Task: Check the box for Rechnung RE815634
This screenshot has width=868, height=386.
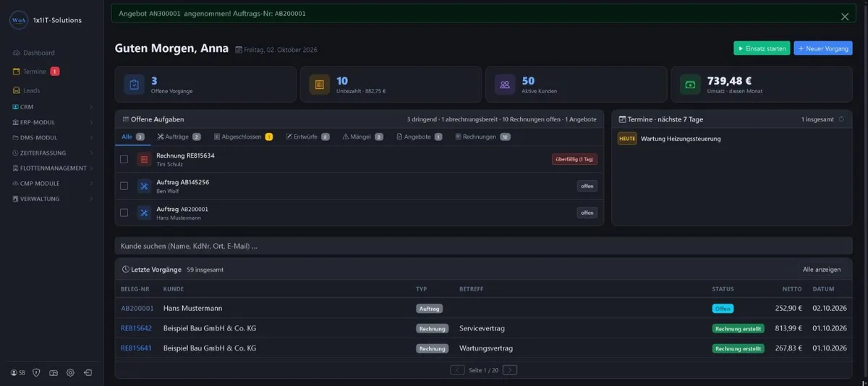Action: (x=124, y=159)
